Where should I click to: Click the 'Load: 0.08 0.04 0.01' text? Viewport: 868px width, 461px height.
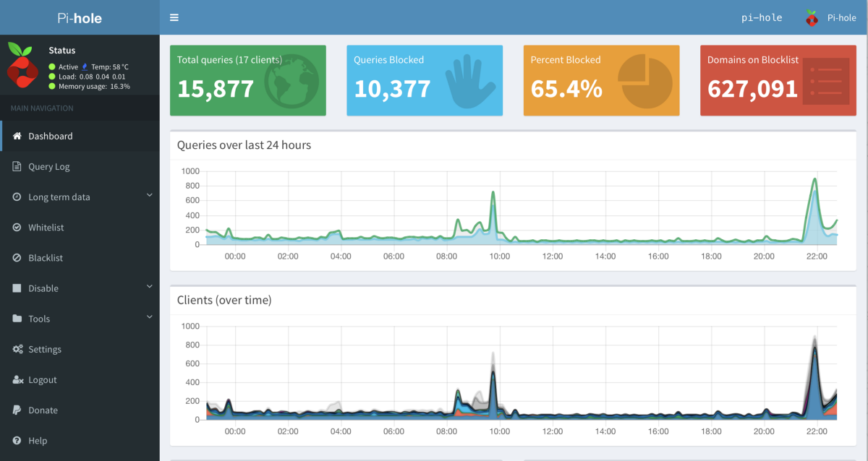click(92, 76)
